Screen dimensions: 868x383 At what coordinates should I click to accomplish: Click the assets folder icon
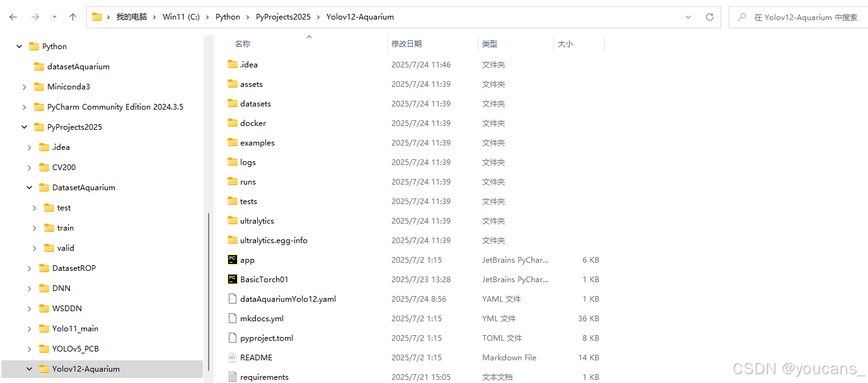pos(233,84)
